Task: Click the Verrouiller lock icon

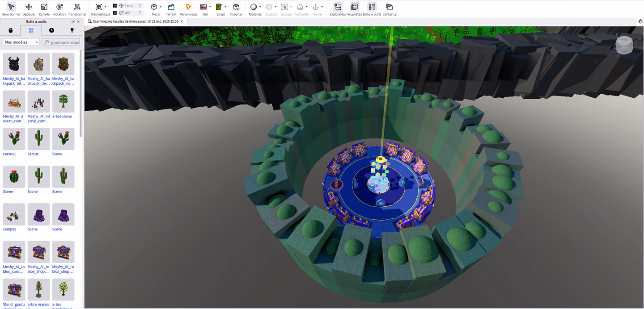Action: [x=300, y=7]
